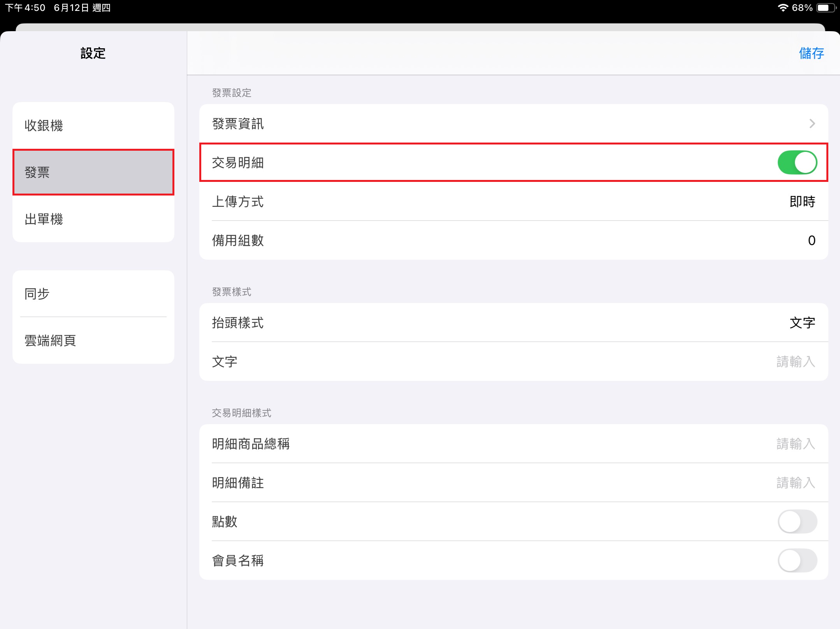Viewport: 840px width, 629px height.
Task: Tap the clock time in status bar
Action: pos(25,8)
